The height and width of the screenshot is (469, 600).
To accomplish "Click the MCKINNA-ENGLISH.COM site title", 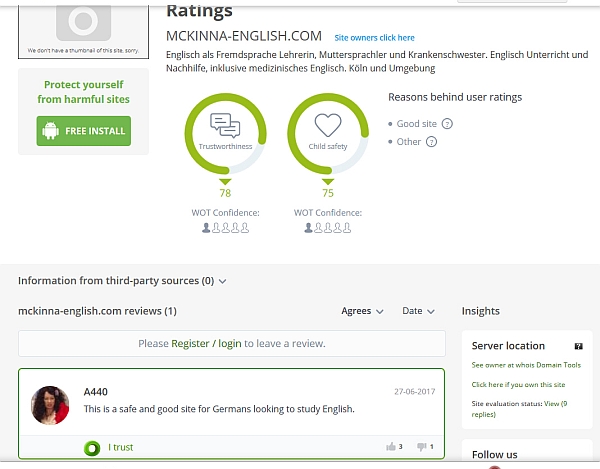I will [244, 36].
